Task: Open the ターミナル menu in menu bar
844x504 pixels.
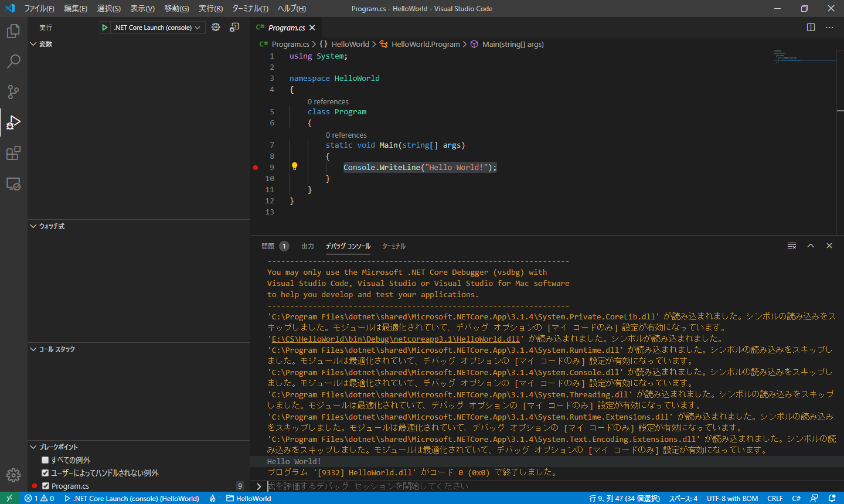Action: pos(250,9)
